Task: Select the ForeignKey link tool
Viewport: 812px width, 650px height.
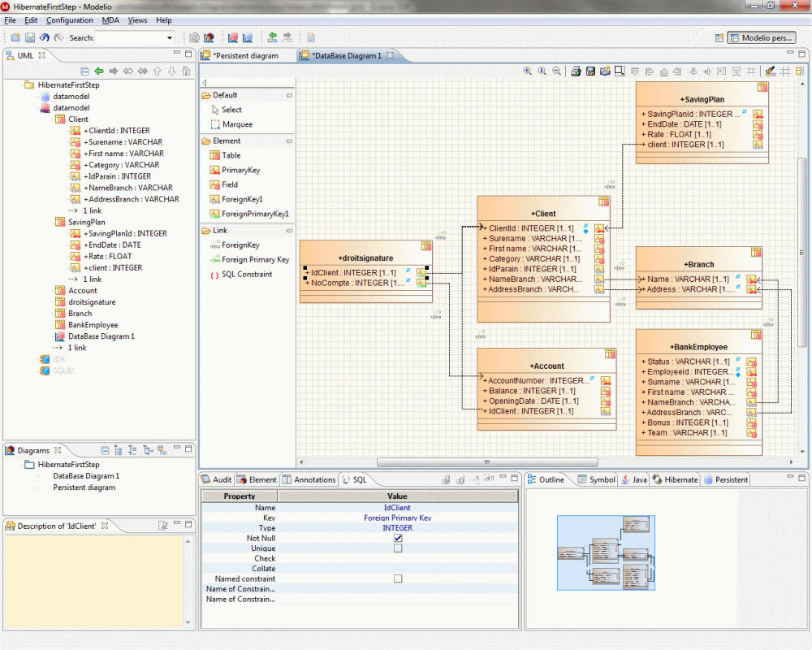Action: click(235, 245)
